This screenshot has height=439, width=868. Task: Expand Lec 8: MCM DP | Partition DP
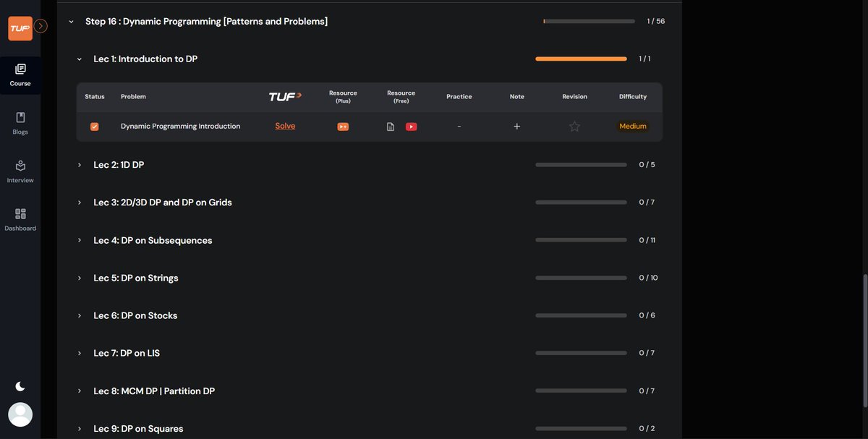pyautogui.click(x=80, y=391)
